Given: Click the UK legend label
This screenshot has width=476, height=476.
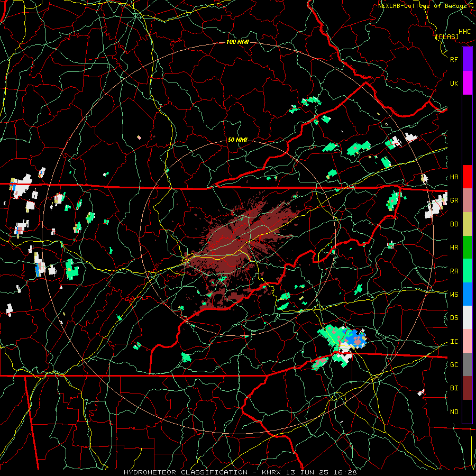Looking at the screenshot, I should [454, 84].
